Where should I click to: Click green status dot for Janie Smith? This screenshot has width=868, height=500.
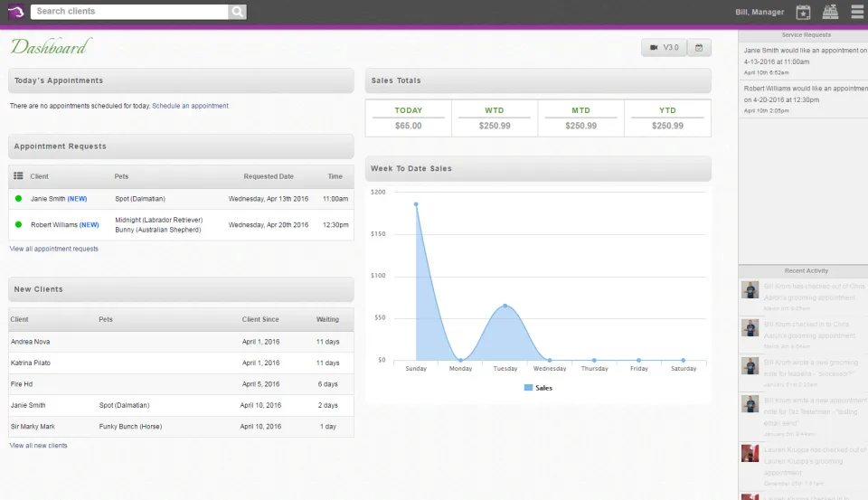pyautogui.click(x=18, y=198)
